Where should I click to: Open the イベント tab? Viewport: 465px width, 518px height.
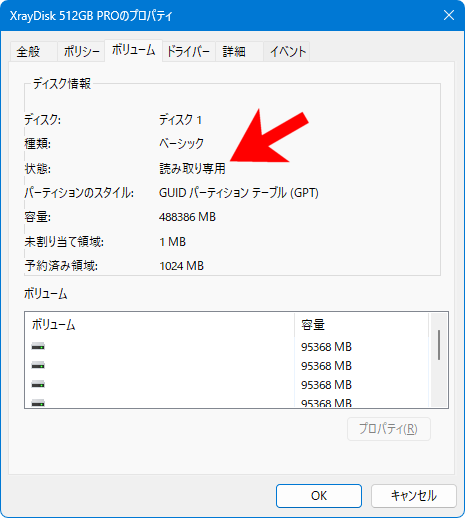pos(287,51)
